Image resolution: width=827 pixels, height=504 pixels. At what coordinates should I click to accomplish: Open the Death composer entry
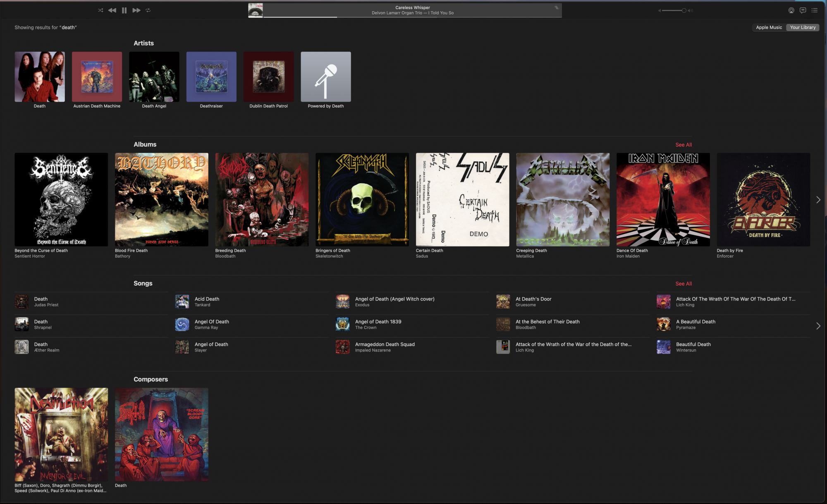point(162,435)
